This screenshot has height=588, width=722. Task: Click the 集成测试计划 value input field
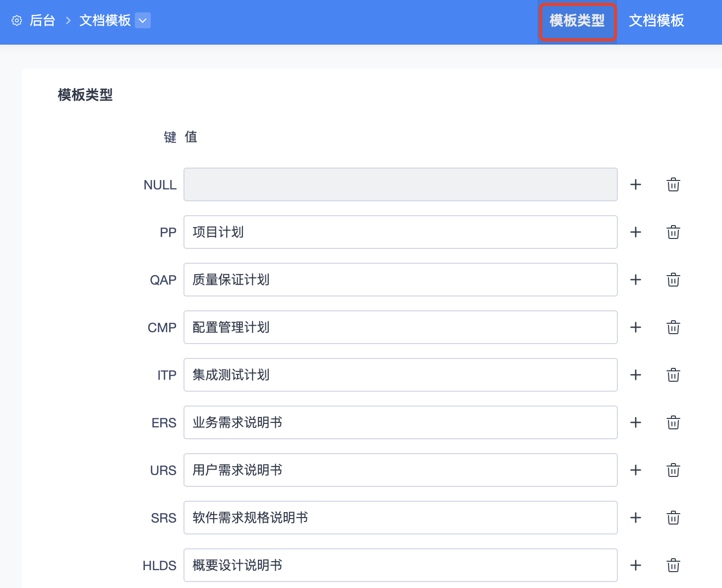(x=400, y=375)
